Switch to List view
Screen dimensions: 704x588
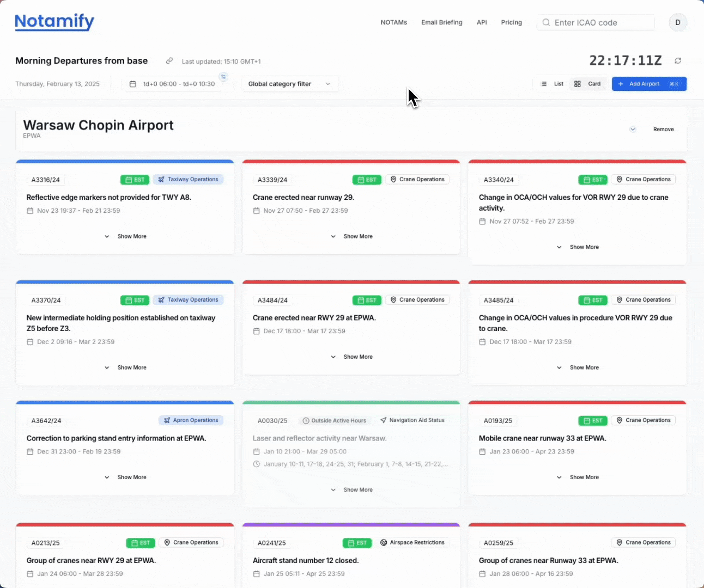(553, 84)
